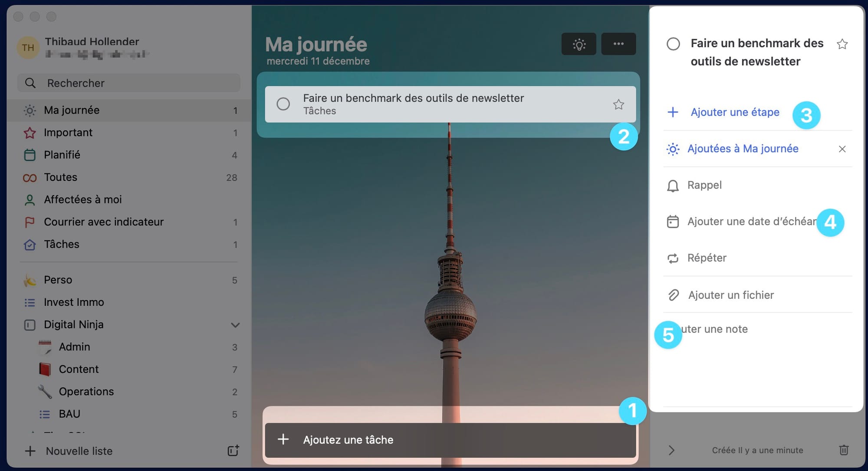Hide detail panel with chevron arrow
Image resolution: width=868 pixels, height=471 pixels.
671,450
